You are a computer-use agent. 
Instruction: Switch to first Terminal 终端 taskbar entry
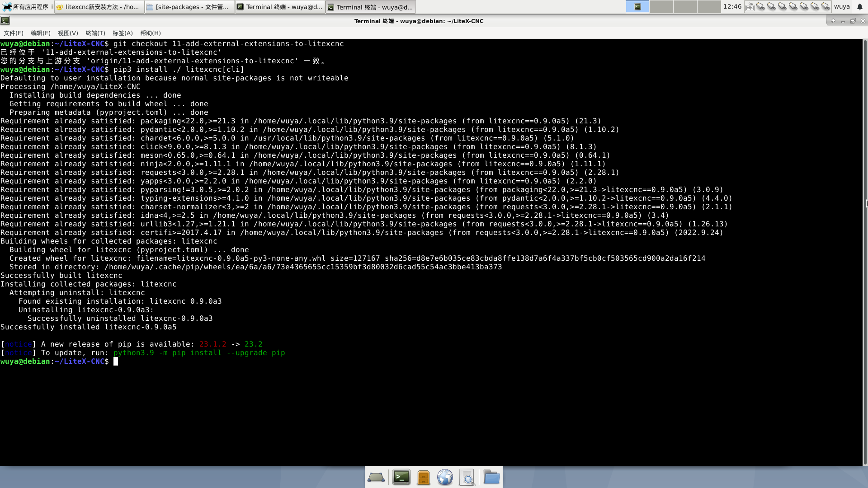tap(280, 7)
